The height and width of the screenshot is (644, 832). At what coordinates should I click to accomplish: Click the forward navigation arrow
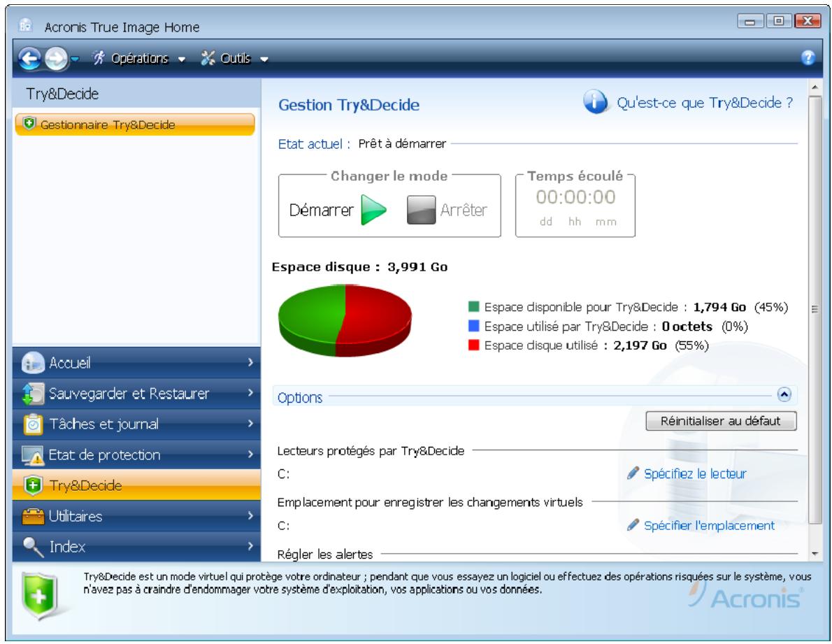[x=56, y=58]
